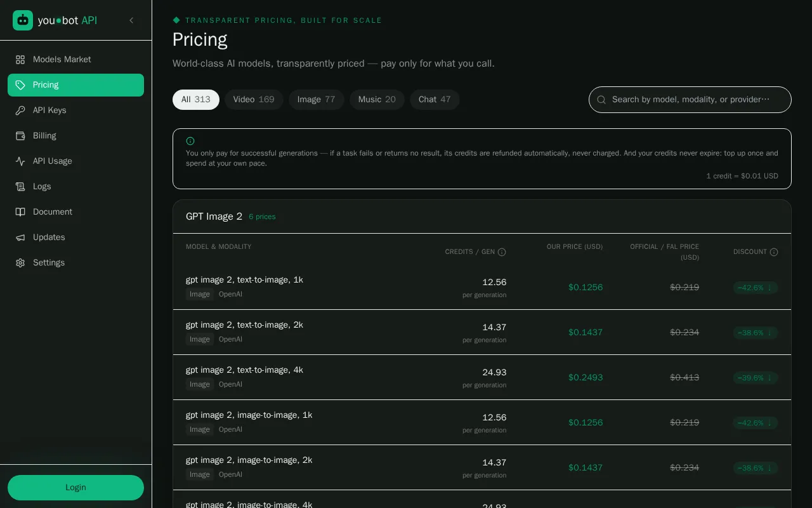The width and height of the screenshot is (812, 508).
Task: Click the 'GPT Image 2' group heading
Action: (x=214, y=217)
